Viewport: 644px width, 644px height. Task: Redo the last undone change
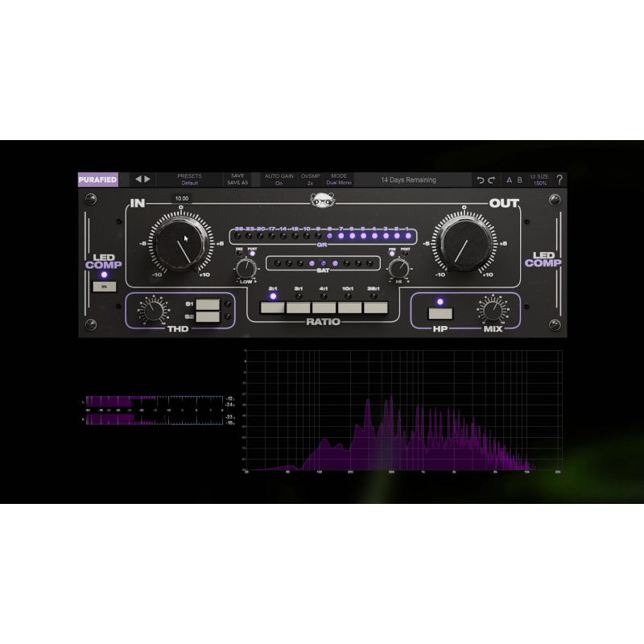[x=492, y=180]
